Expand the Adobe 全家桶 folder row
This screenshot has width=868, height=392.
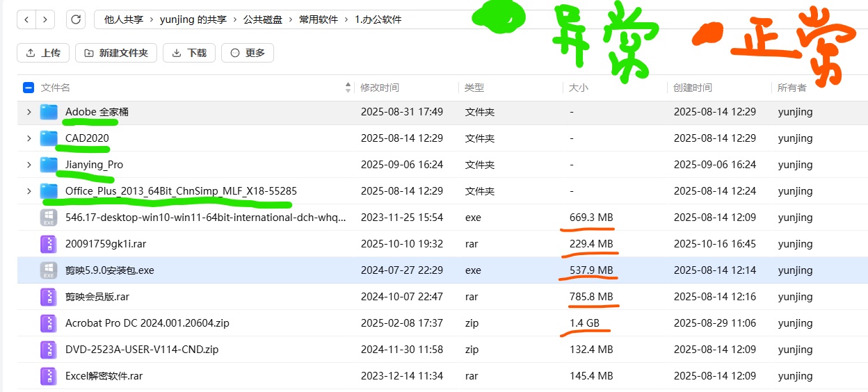[x=29, y=112]
